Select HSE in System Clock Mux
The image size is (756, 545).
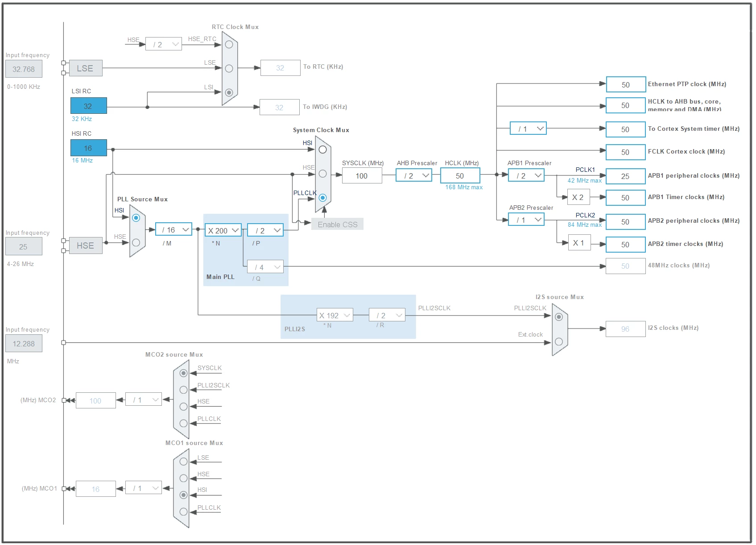(322, 174)
